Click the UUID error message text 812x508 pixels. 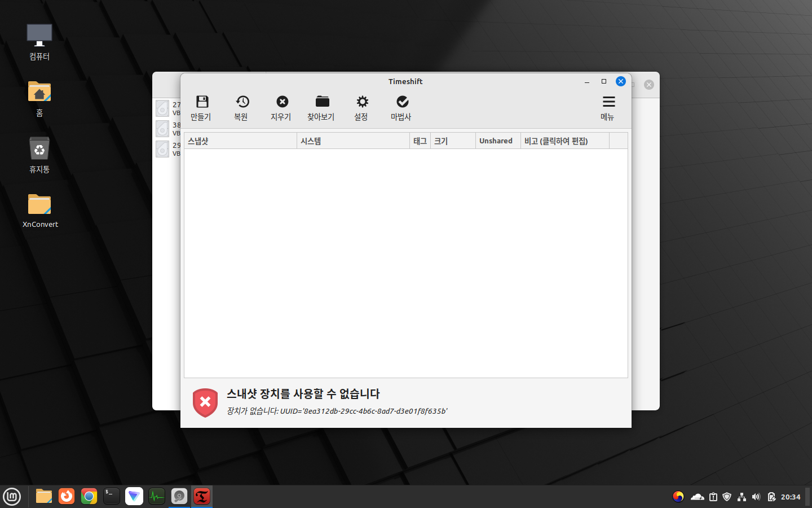point(337,411)
